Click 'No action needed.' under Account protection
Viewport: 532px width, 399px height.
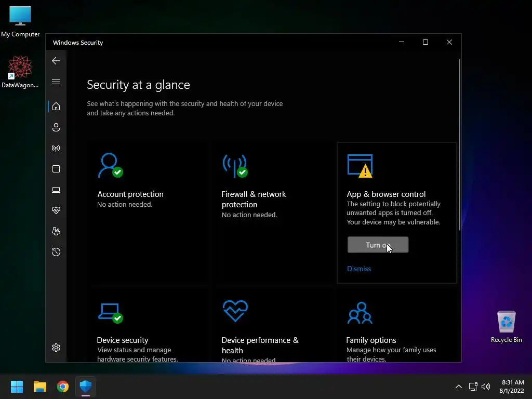coord(125,204)
